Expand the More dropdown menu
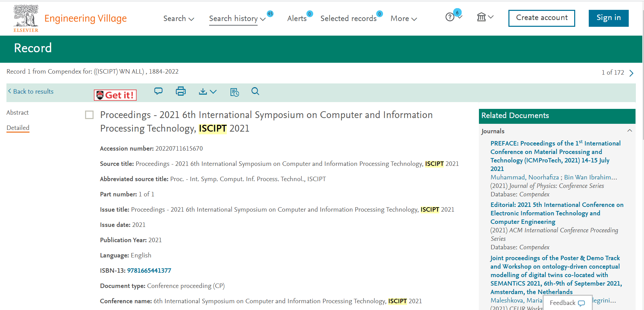644x310 pixels. [404, 19]
